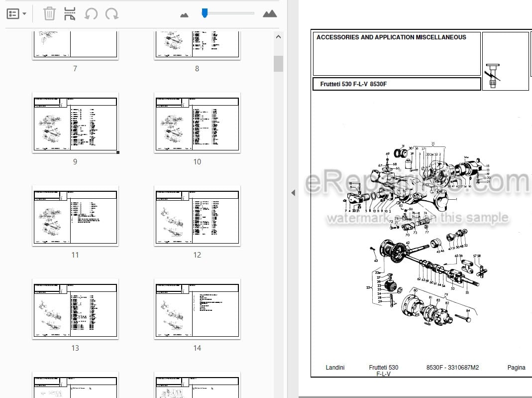
Task: Open page 9 thumbnail
Action: (75, 123)
